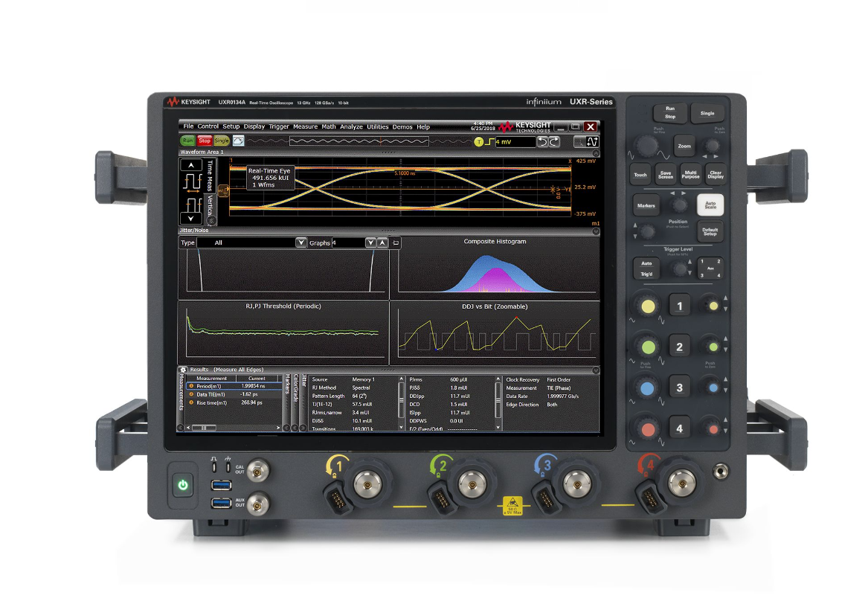Click the undo arrow icon in toolbar
Screen dimensions: 868x604
point(543,141)
